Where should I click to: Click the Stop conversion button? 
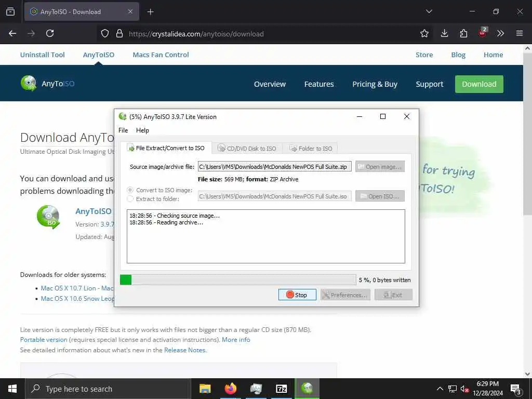[x=297, y=295]
